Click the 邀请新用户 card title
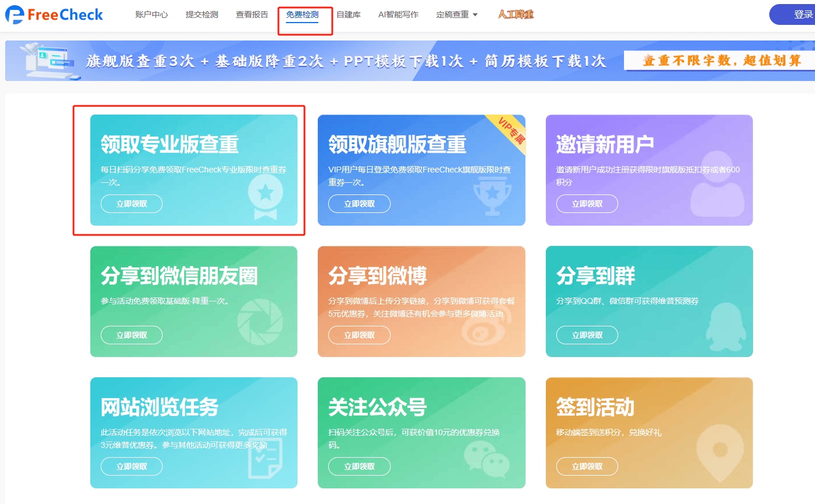Screen dimensions: 815x504 tap(605, 144)
